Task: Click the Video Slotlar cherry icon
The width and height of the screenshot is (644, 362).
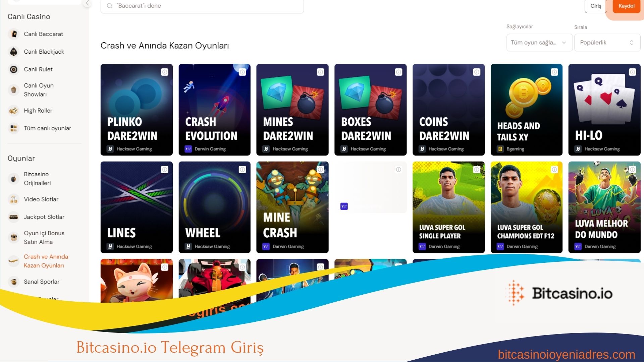Action: 14,199
